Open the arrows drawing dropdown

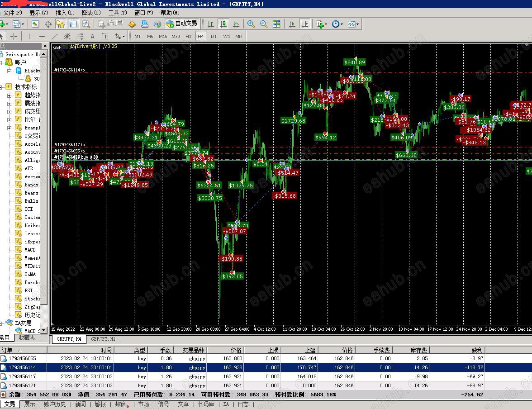click(120, 36)
